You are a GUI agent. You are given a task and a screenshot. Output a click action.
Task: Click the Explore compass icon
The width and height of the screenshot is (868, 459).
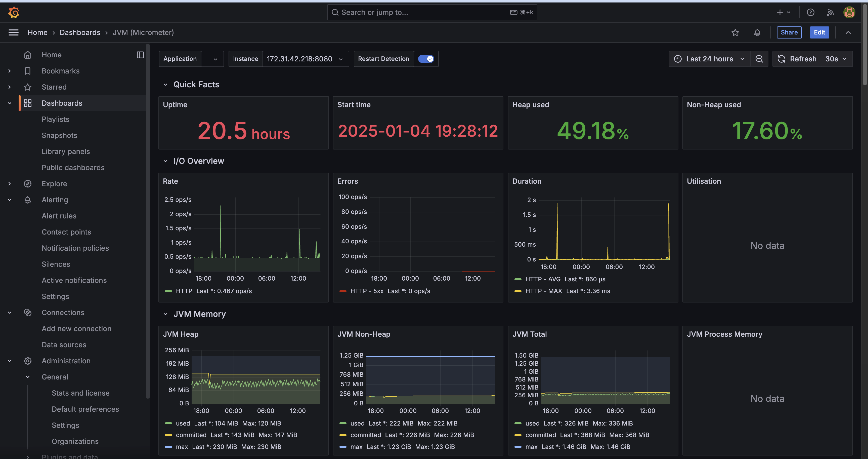click(x=28, y=183)
